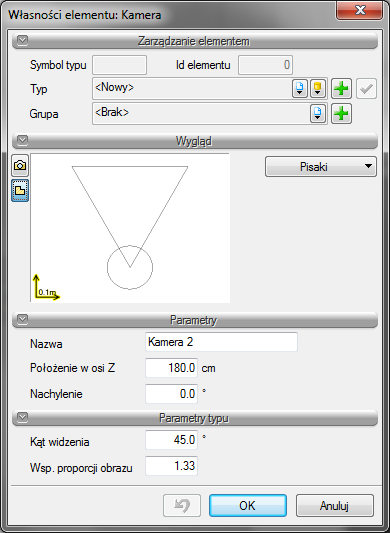Viewport: 390px width, 533px height.
Task: Edit the Kąt widzenia value
Action: pos(171,440)
